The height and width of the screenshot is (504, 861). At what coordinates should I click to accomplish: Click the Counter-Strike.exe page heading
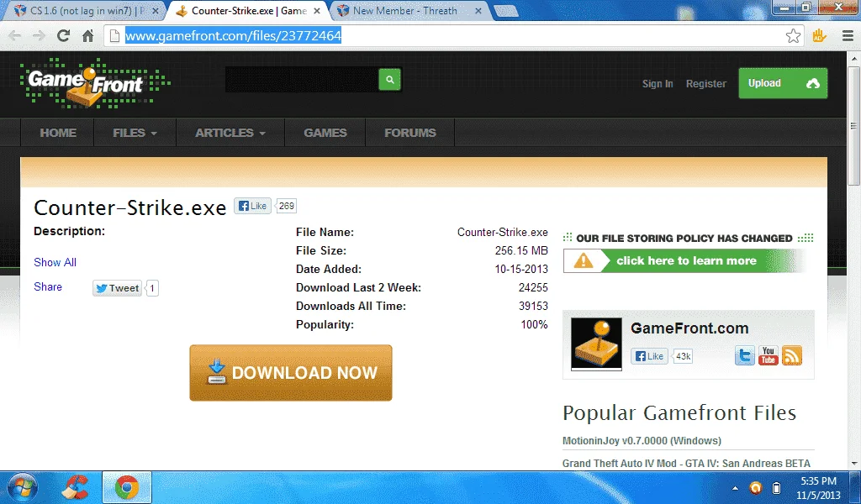[130, 207]
